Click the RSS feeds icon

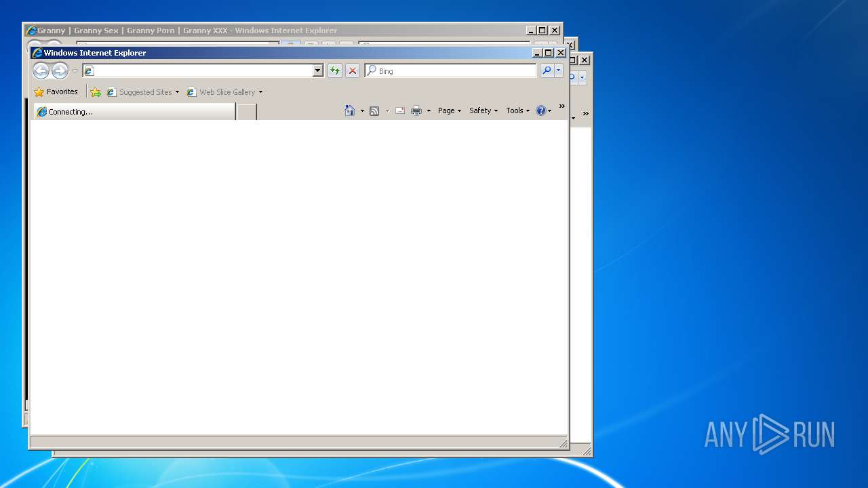click(374, 110)
